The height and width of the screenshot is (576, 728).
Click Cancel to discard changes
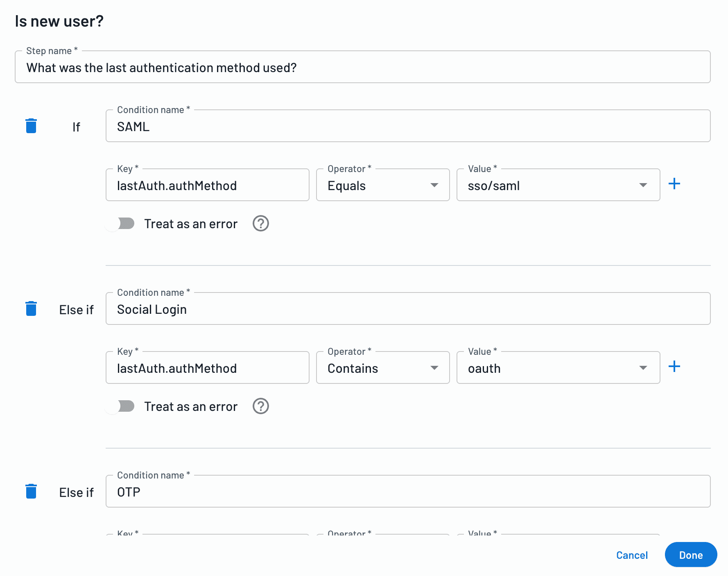[632, 555]
